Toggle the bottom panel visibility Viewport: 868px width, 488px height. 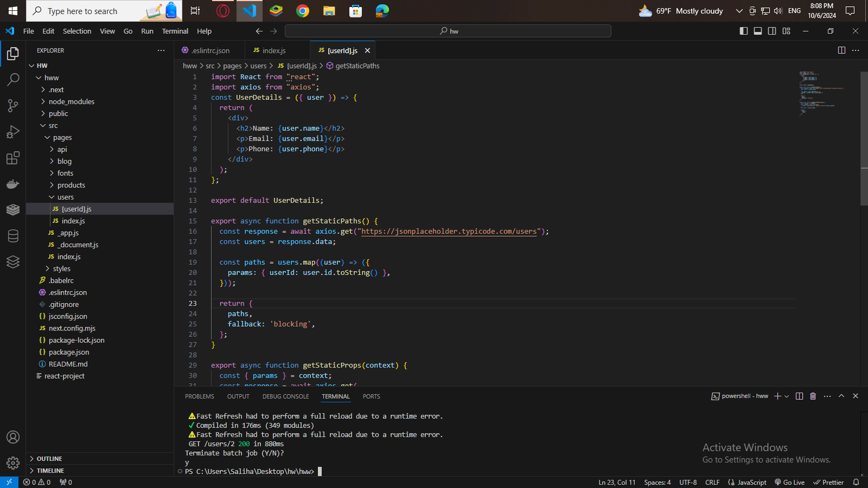pos(758,31)
